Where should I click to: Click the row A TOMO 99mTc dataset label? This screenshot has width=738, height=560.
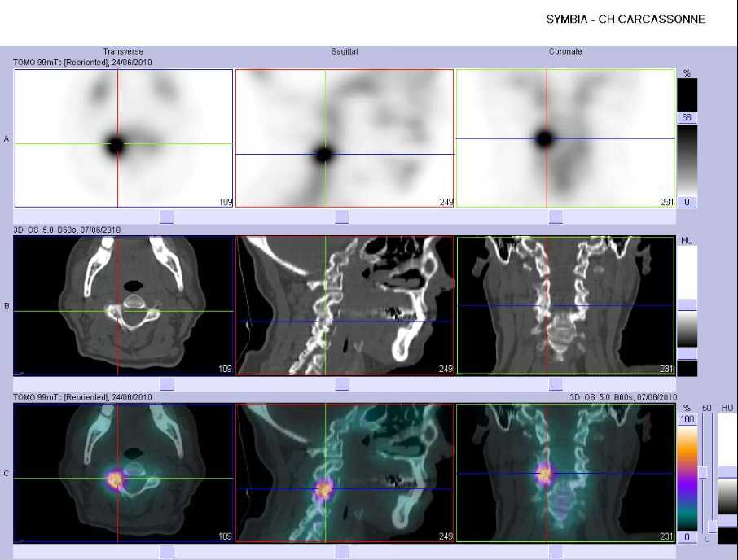coord(82,62)
